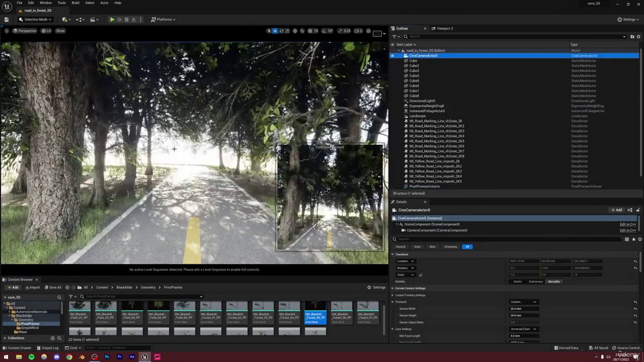Open Details panel settings gear

[640, 239]
